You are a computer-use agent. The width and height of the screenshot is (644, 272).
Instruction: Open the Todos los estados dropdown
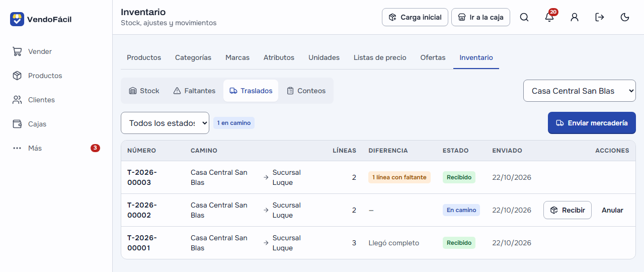coord(165,123)
